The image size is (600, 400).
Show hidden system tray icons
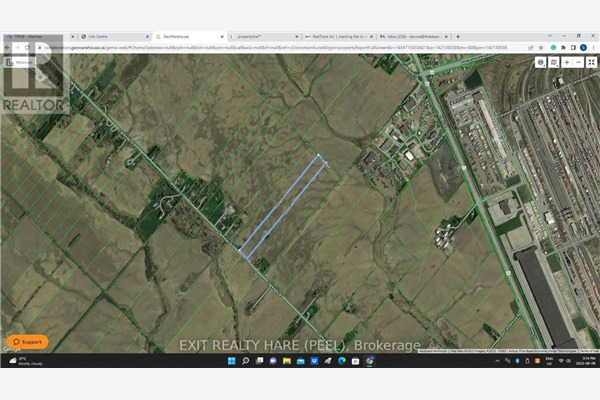click(x=497, y=361)
